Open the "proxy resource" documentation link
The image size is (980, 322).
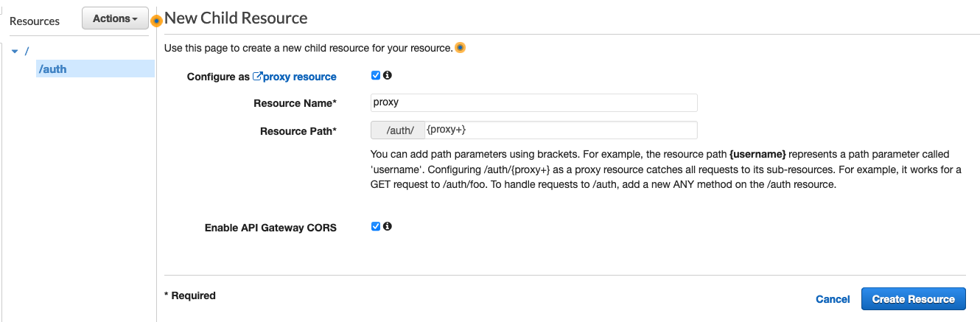(299, 77)
